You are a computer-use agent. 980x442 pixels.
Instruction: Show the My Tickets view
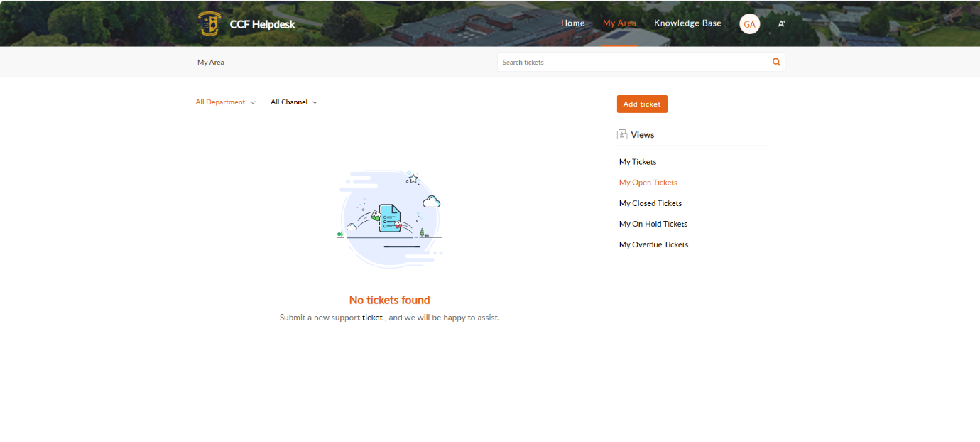point(638,162)
